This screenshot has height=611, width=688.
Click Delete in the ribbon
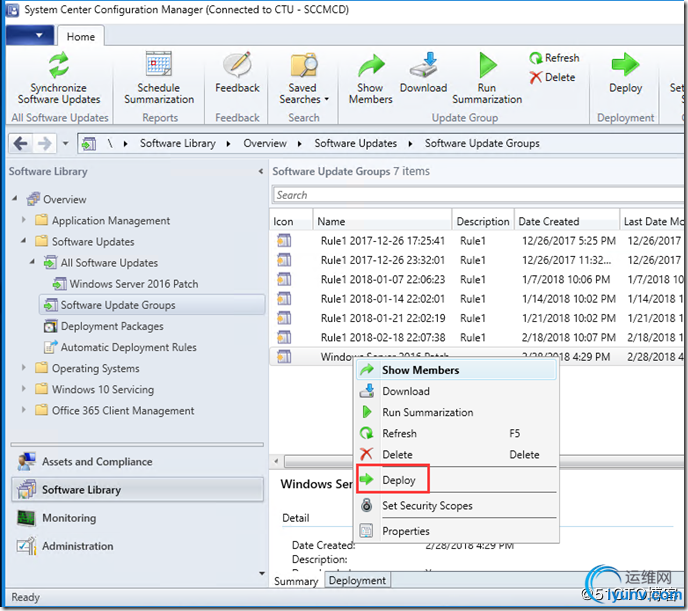[x=552, y=77]
